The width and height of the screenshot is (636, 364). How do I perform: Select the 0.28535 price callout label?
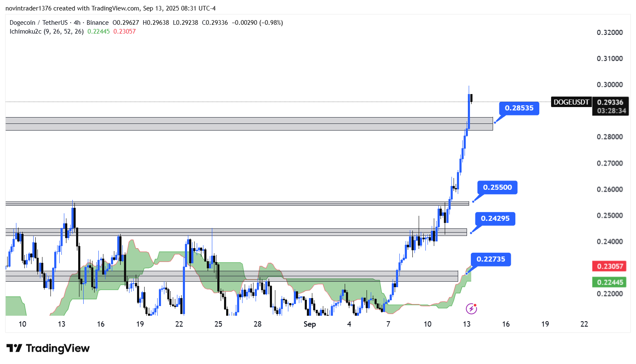click(519, 108)
